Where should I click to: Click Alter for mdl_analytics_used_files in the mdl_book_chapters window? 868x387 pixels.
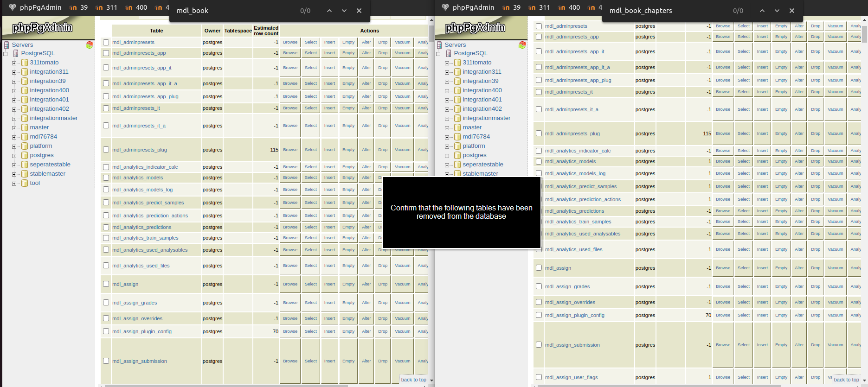[x=799, y=249]
